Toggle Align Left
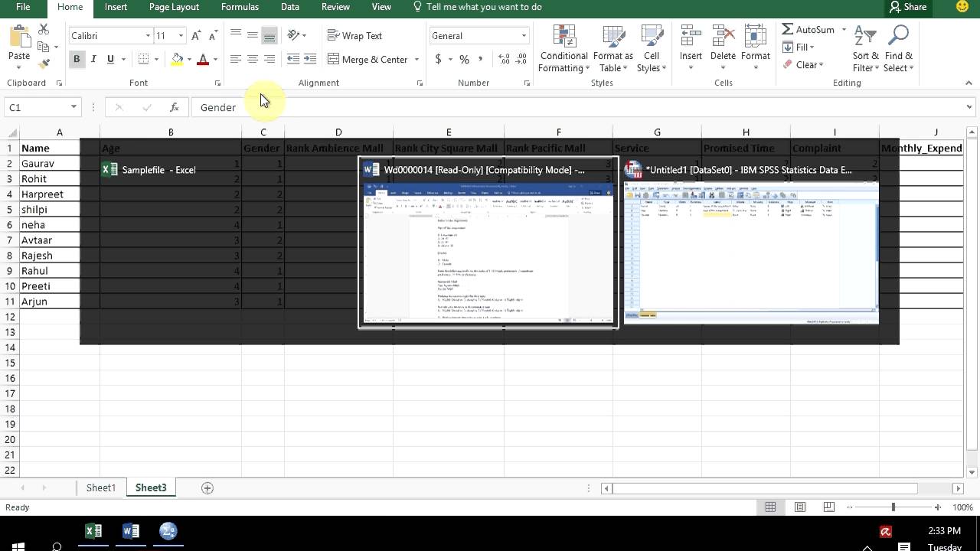This screenshot has height=551, width=980. coord(236,59)
